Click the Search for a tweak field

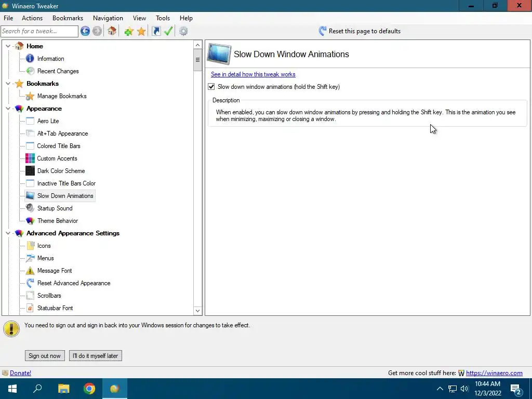point(39,31)
